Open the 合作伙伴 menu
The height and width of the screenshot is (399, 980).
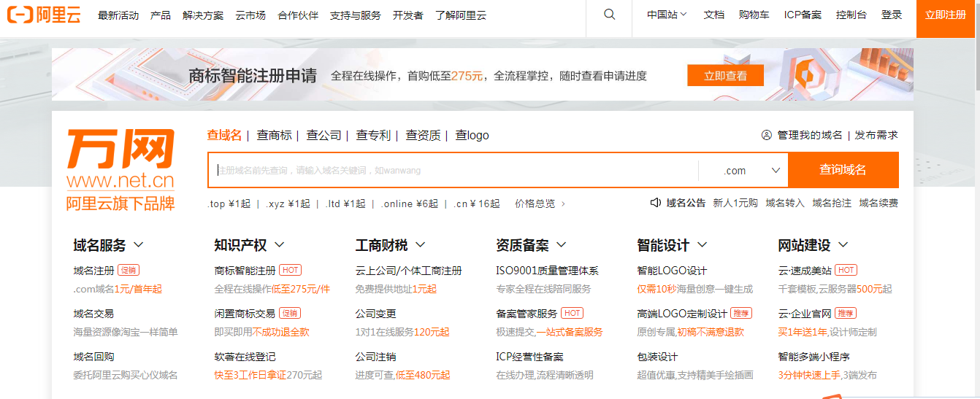coord(298,15)
